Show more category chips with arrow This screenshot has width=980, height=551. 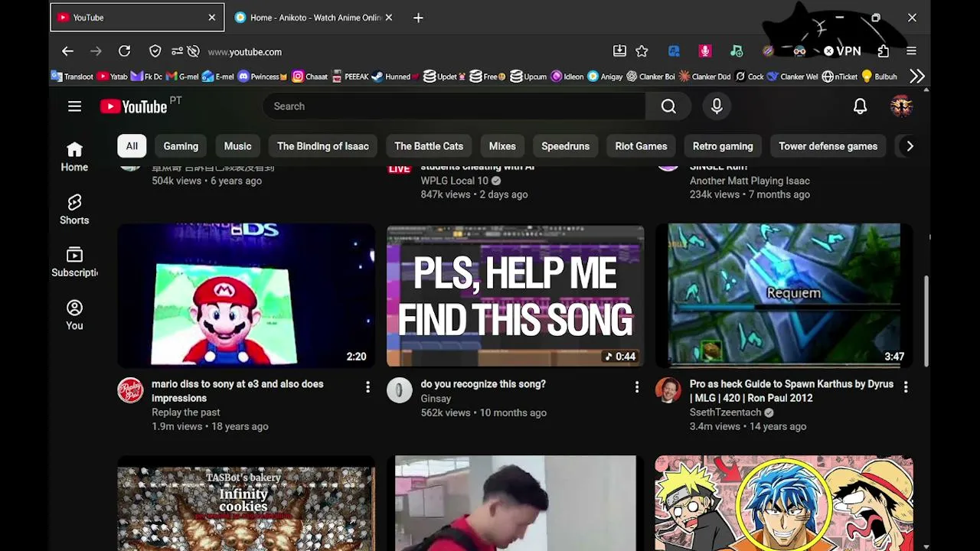(x=910, y=146)
